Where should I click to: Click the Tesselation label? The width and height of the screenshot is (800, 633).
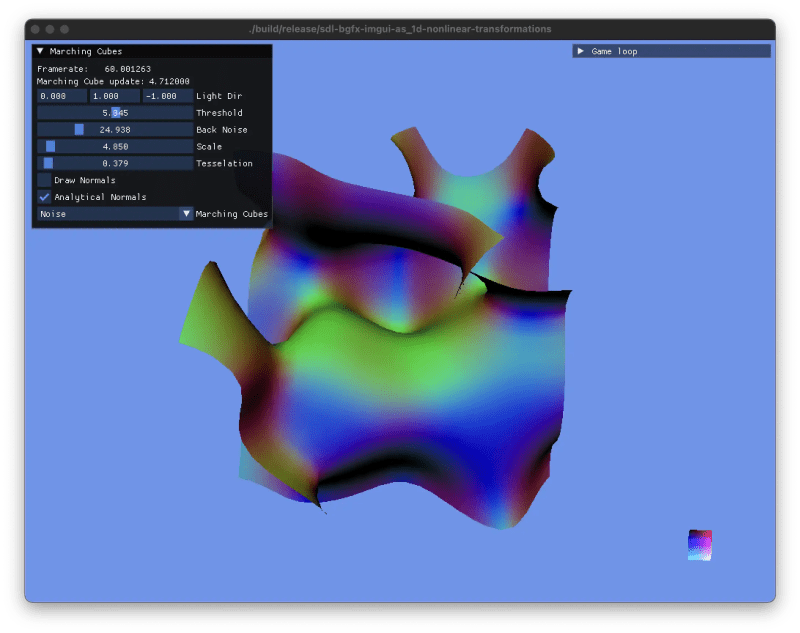pyautogui.click(x=224, y=163)
